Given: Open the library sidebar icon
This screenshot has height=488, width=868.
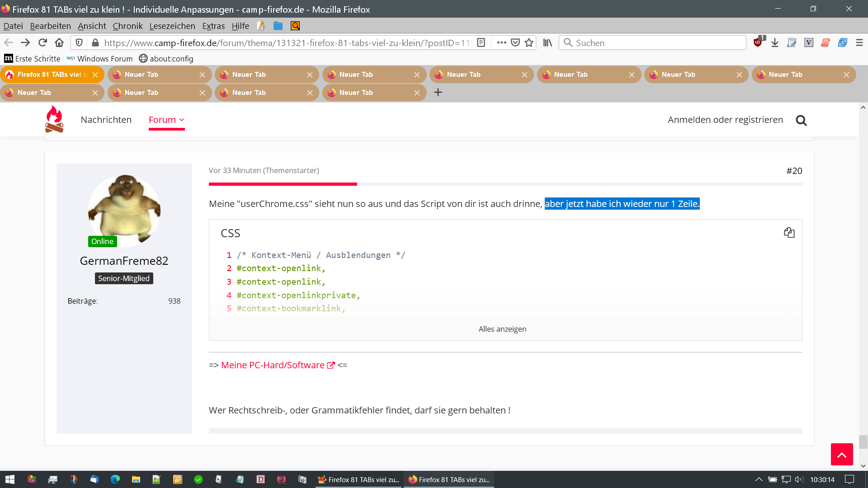Looking at the screenshot, I should pos(547,42).
